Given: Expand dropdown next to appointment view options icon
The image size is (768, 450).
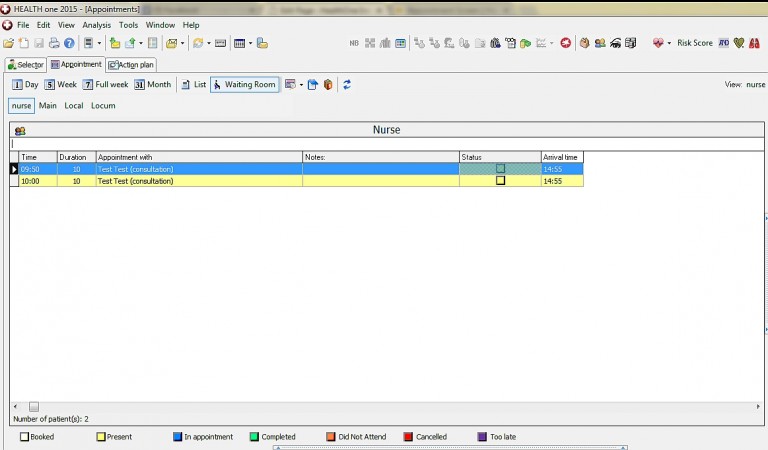Looking at the screenshot, I should 301,85.
